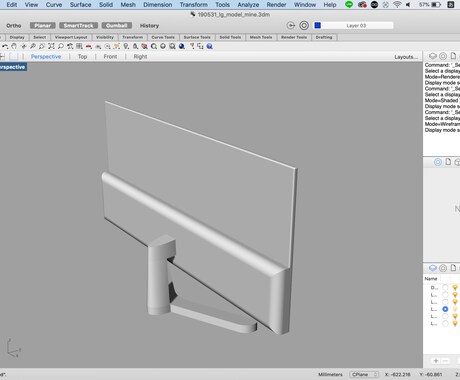Screen dimensions: 460x380
Task: Switch to the Viewport Layout tab
Action: coord(71,37)
